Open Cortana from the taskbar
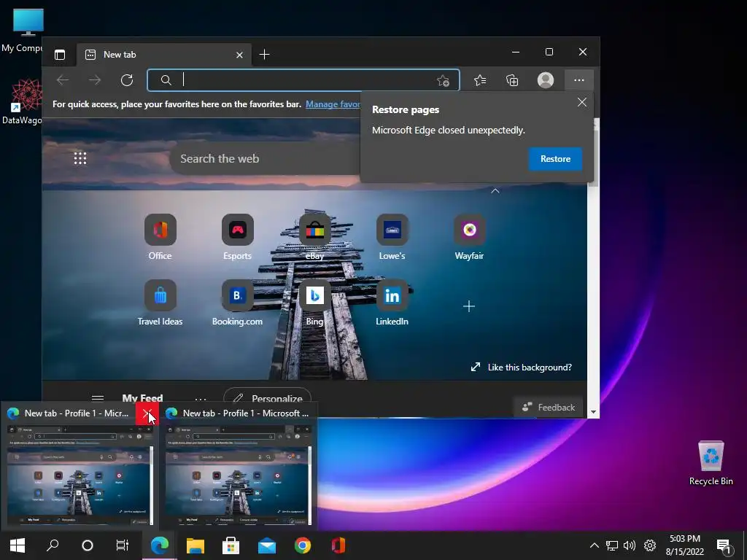The height and width of the screenshot is (560, 747). pos(88,545)
